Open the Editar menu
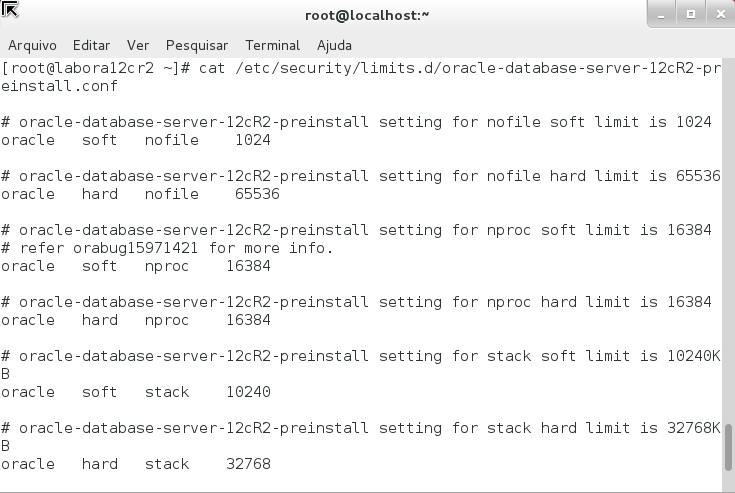Viewport: 735px width, 493px height. pos(91,45)
